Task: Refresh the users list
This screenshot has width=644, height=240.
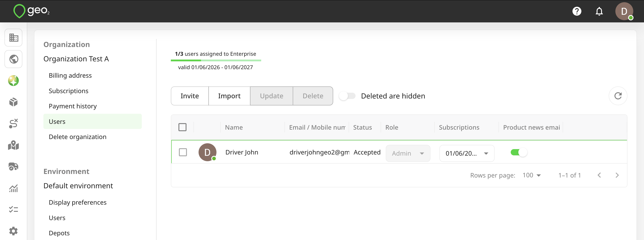Action: [x=618, y=96]
